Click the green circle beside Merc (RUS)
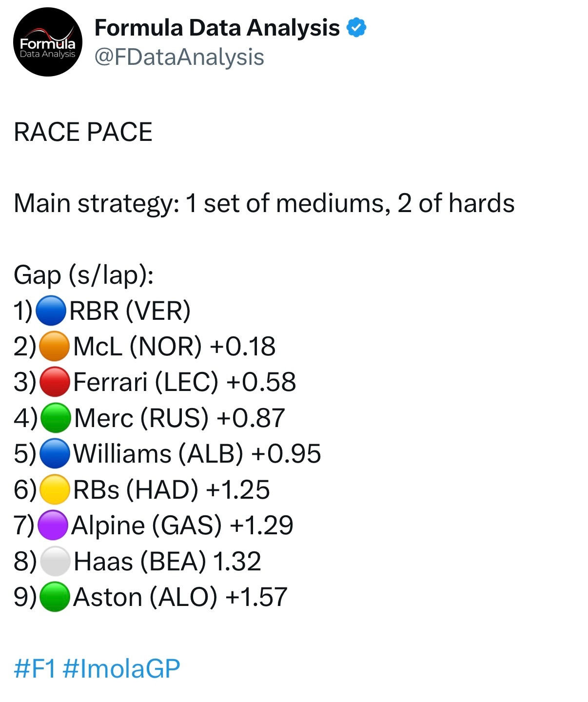 [x=55, y=418]
